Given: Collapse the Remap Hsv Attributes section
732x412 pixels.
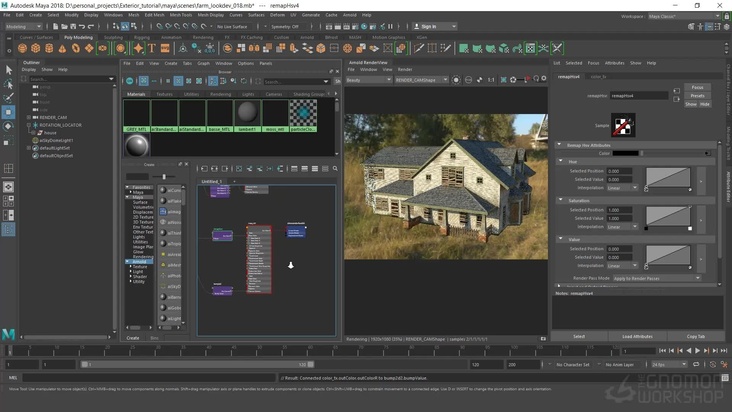Looking at the screenshot, I should 559,145.
